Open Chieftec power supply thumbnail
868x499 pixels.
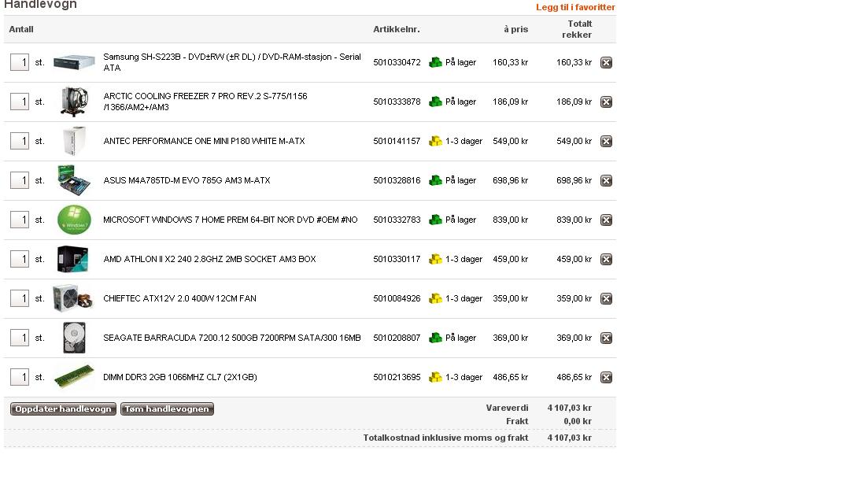pos(73,298)
